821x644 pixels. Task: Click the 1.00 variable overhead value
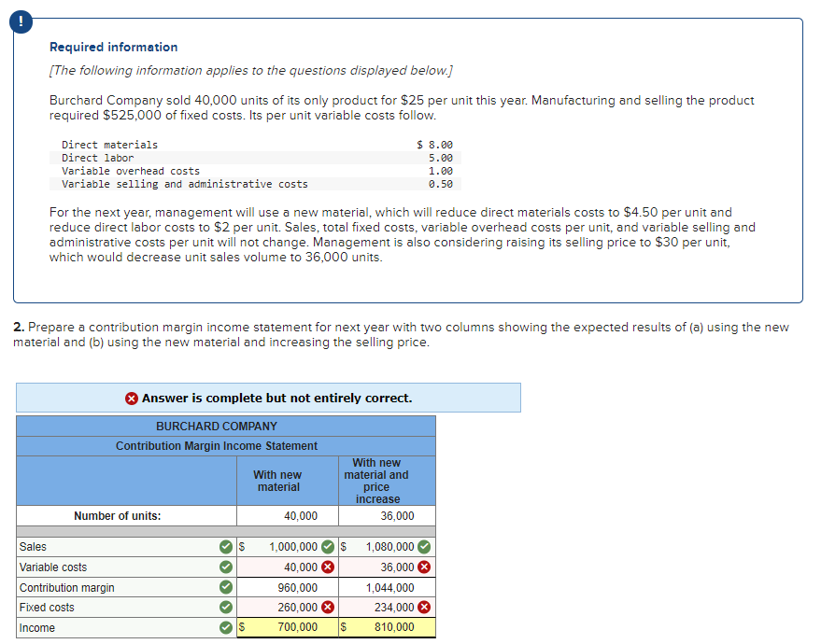(440, 171)
